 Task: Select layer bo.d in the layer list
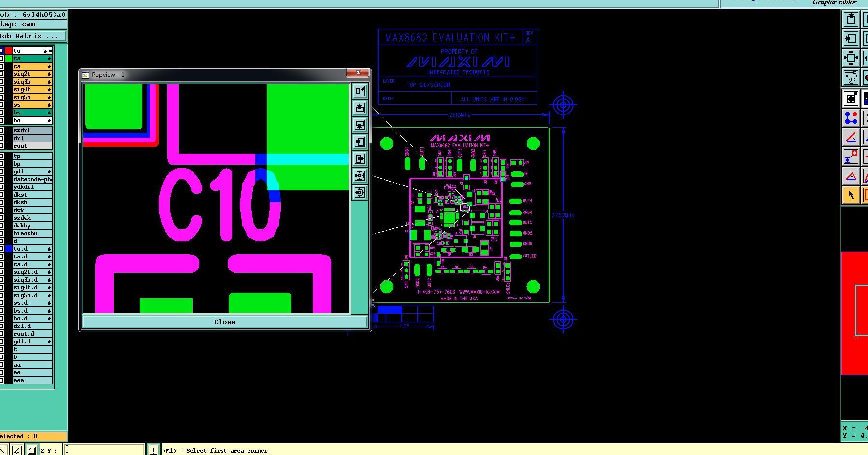tap(33, 318)
